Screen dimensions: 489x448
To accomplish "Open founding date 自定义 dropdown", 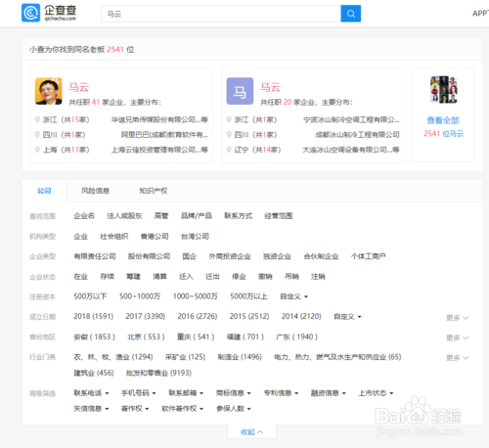I will (347, 316).
